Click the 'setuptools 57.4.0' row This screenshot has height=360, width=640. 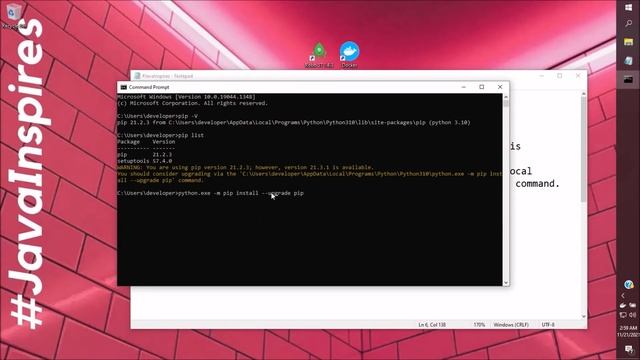[144, 161]
